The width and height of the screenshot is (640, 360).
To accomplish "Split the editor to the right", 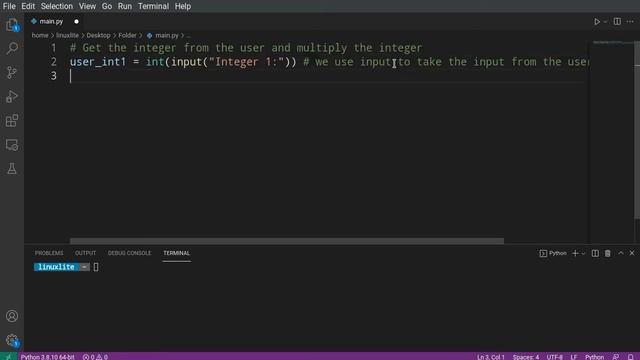I will [x=617, y=22].
